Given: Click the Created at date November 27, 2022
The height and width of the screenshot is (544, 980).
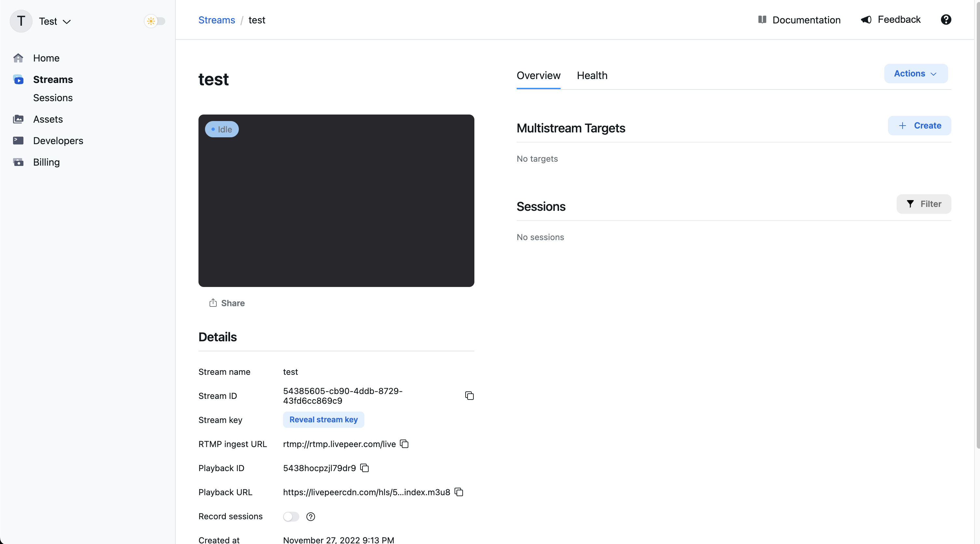Looking at the screenshot, I should [x=339, y=540].
